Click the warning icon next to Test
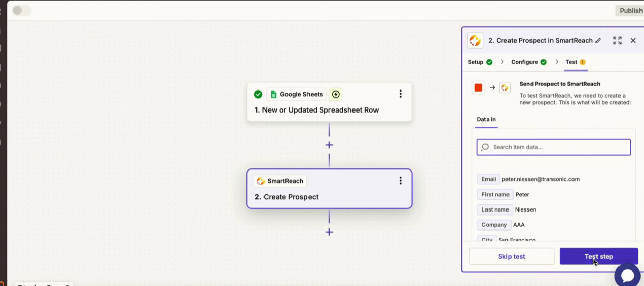The height and width of the screenshot is (286, 644). click(583, 62)
